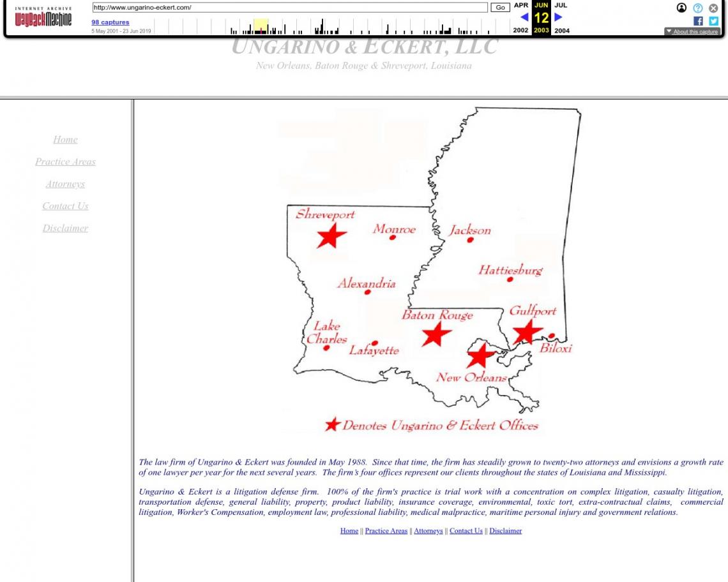Screen dimensions: 728x582
Task: Click the Practice Areas footer link
Action: click(x=386, y=531)
